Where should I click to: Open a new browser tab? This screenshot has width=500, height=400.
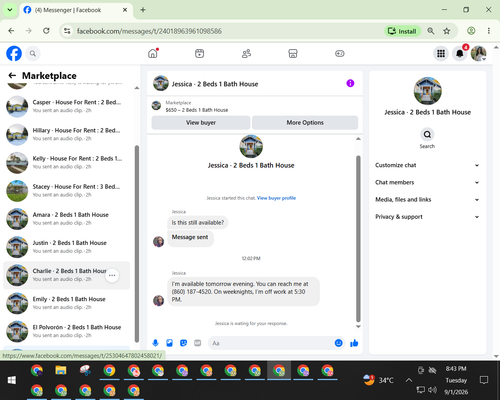click(143, 10)
